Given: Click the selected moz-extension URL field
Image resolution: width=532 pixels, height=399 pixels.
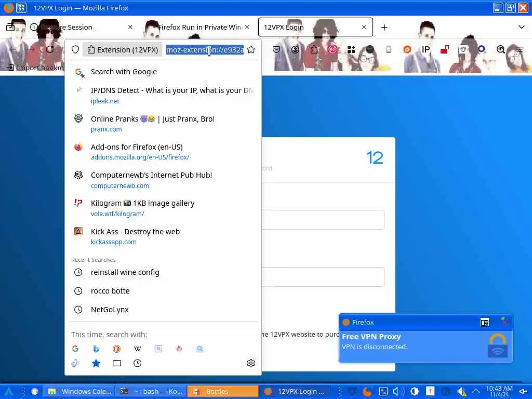Looking at the screenshot, I should (x=205, y=50).
